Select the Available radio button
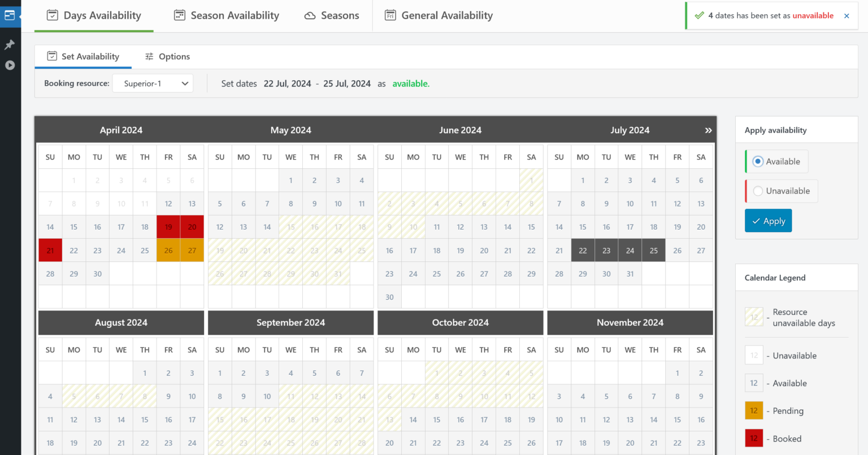The image size is (868, 455). point(758,161)
